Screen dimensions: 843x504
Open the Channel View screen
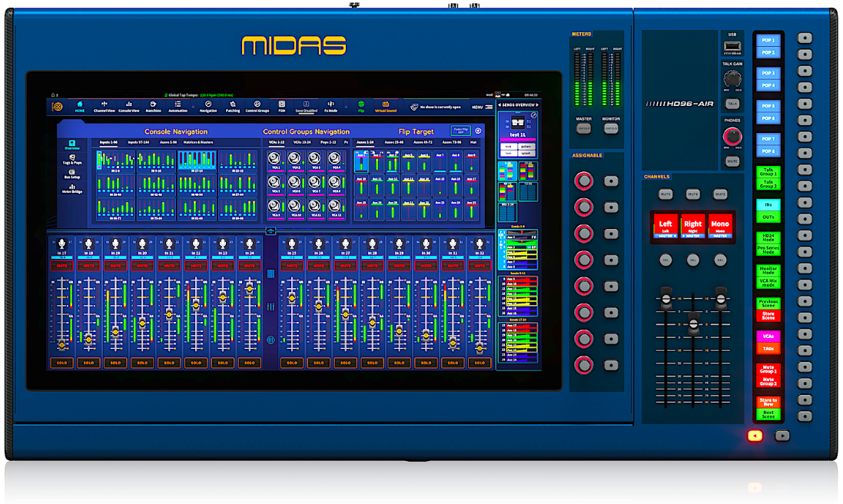[x=105, y=108]
